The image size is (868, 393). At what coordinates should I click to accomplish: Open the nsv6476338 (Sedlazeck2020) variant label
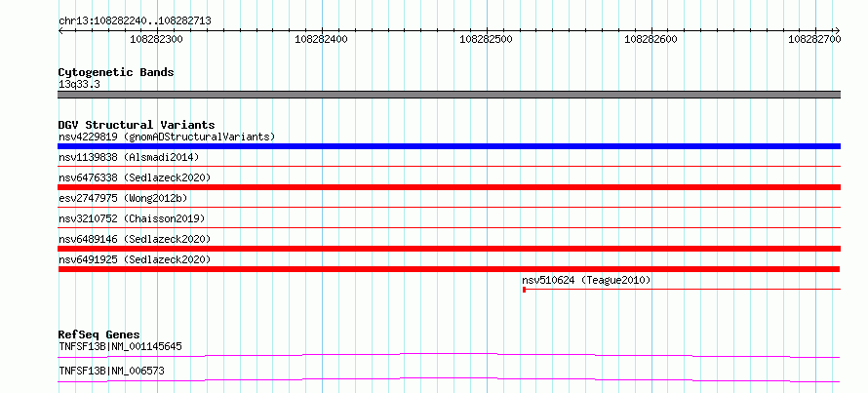[x=135, y=177]
